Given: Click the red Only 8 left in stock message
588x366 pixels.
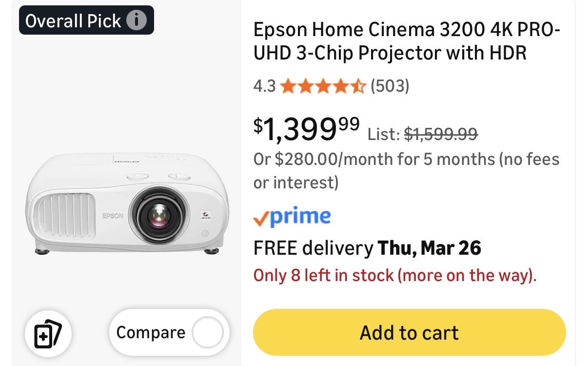Looking at the screenshot, I should (x=395, y=276).
